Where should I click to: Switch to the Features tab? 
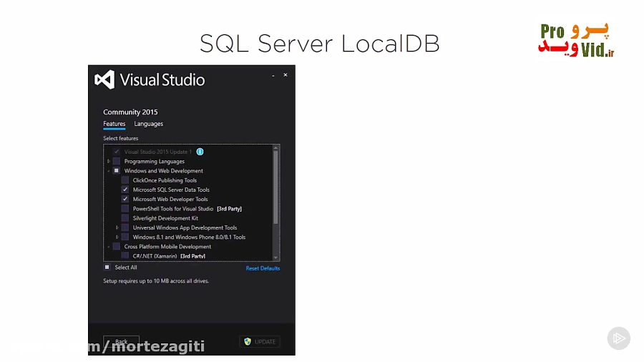[114, 124]
